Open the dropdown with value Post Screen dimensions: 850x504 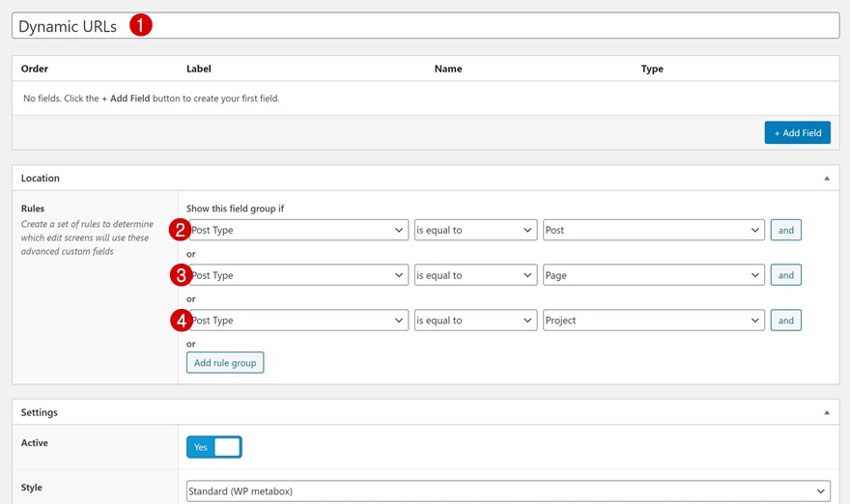(653, 231)
